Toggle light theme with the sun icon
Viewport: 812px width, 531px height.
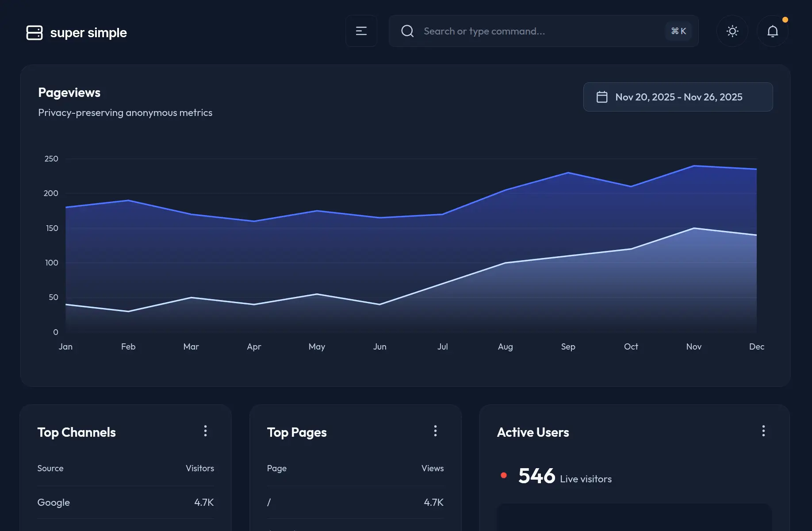click(732, 31)
